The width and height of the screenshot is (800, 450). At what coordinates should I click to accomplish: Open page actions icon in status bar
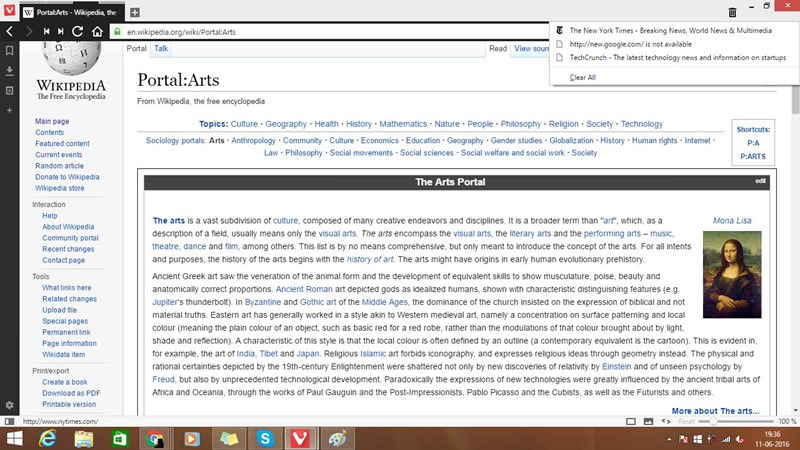click(x=666, y=421)
